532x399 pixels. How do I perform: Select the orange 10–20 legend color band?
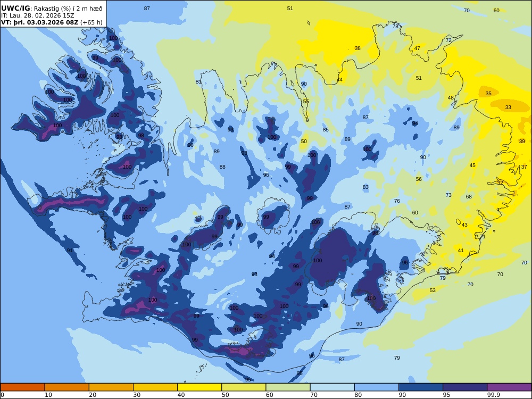[x=67, y=387]
